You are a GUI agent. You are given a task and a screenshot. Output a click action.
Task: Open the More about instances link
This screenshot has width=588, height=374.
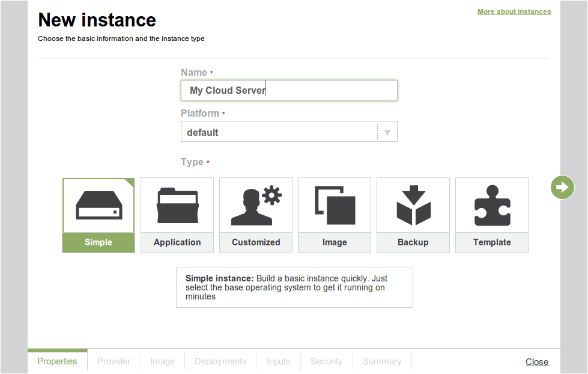[x=514, y=11]
